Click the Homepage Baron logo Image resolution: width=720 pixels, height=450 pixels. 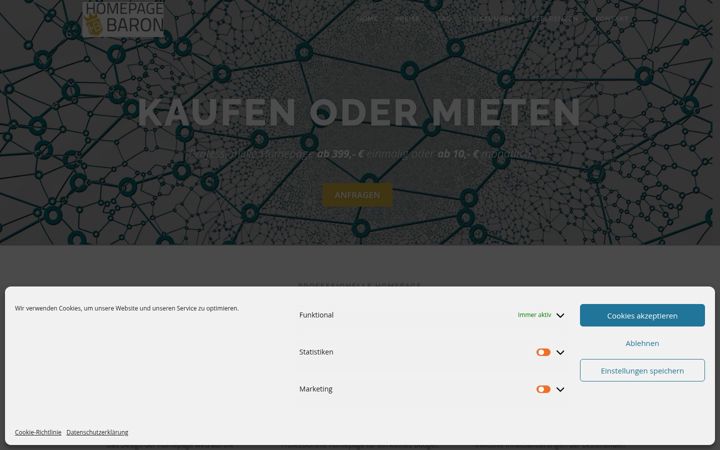pos(123,18)
